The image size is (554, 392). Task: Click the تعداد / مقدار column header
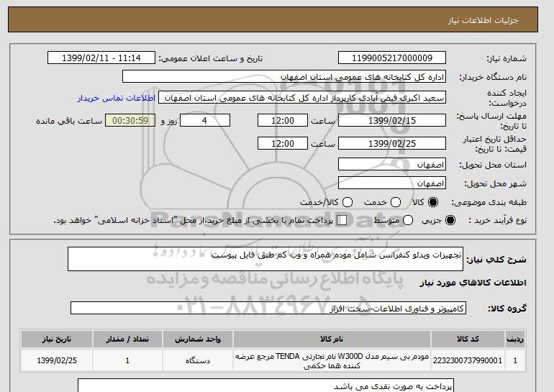click(x=127, y=339)
